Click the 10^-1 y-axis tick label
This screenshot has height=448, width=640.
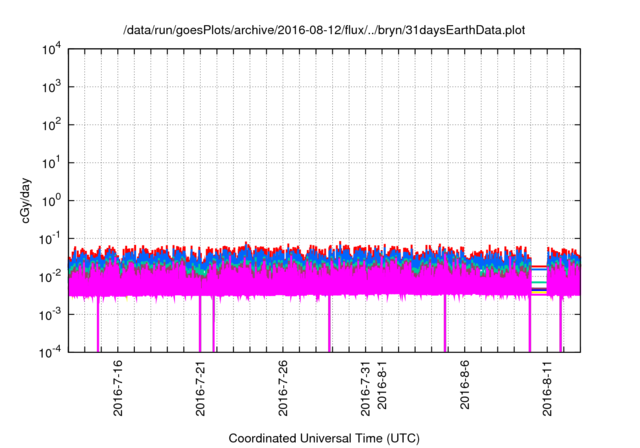coord(50,239)
